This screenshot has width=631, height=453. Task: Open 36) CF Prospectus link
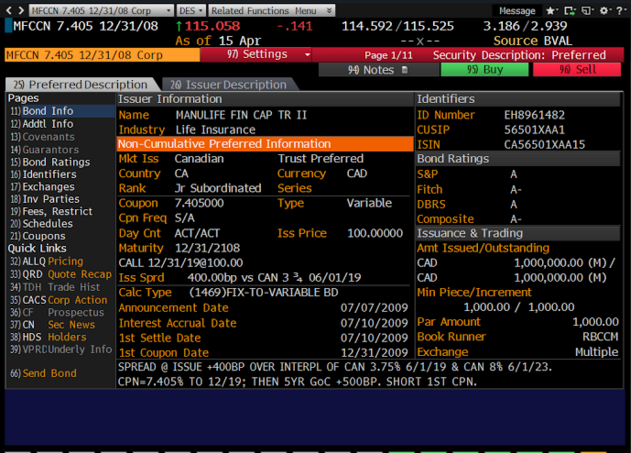pyautogui.click(x=57, y=313)
